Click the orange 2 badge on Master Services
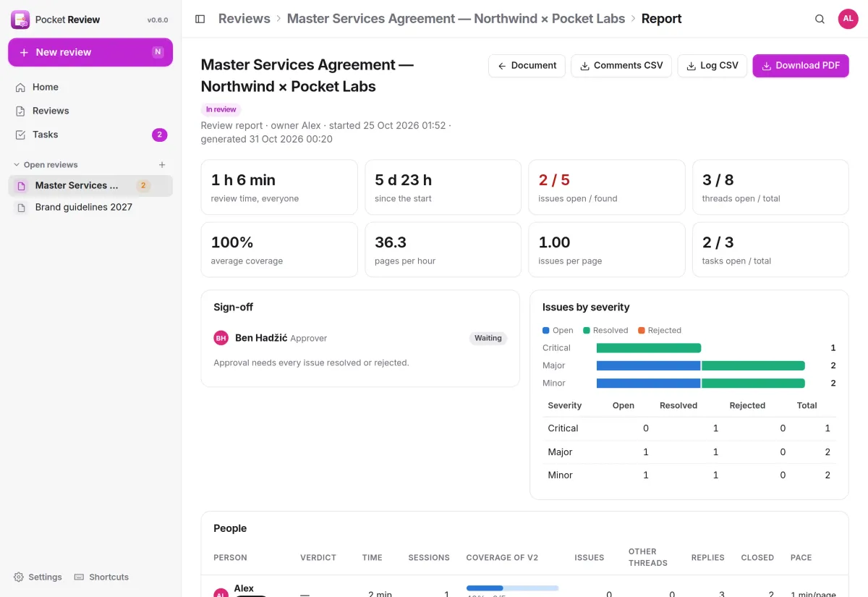Screen dimensions: 868x597 tap(143, 186)
